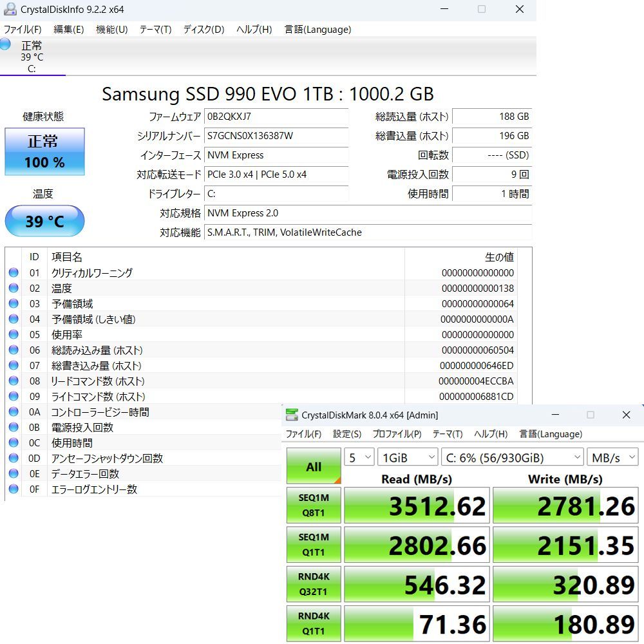Image resolution: width=644 pixels, height=644 pixels.
Task: Click RND4K Q1T1 write result 180.89
Action: click(x=565, y=623)
